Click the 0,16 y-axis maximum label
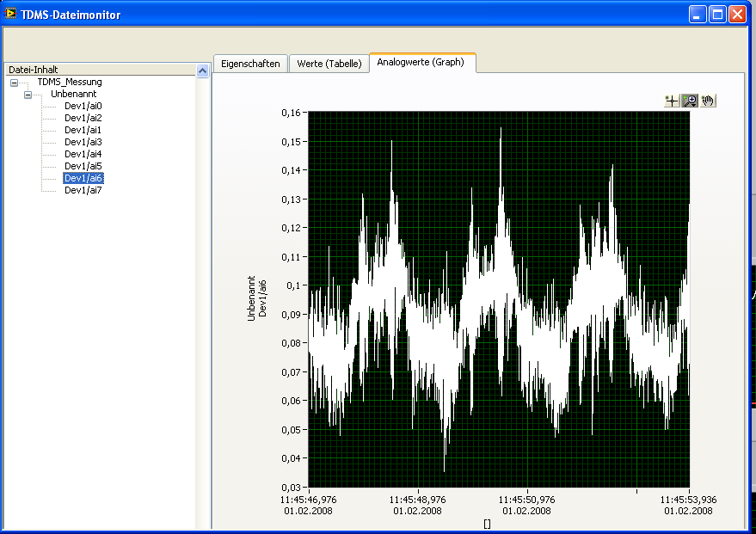Viewport: 756px width, 534px height. pos(292,113)
